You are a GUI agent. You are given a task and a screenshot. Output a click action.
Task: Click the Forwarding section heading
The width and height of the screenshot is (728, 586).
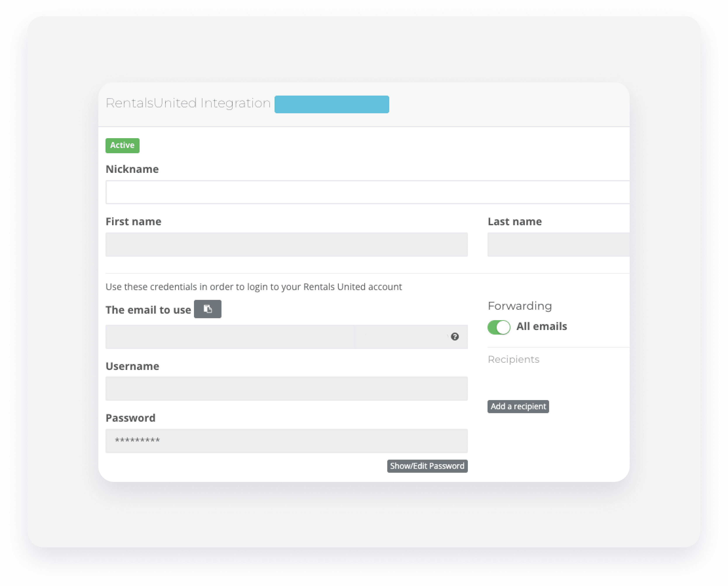click(x=520, y=306)
